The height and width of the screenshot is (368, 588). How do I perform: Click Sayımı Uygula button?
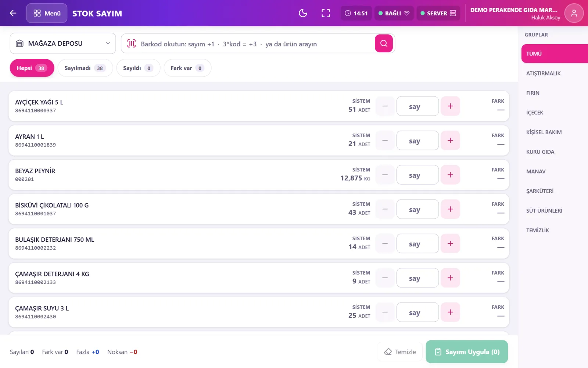467,352
